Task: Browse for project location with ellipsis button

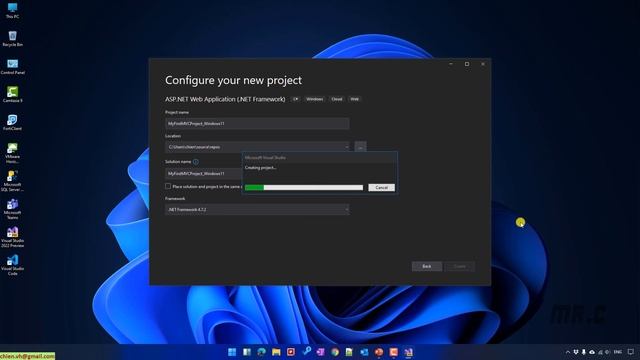Action: (x=360, y=147)
